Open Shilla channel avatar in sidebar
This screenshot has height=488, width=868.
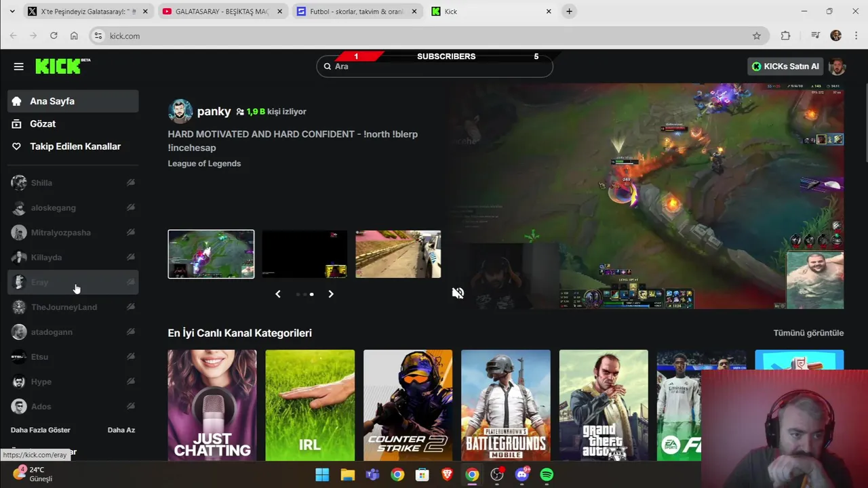(19, 182)
